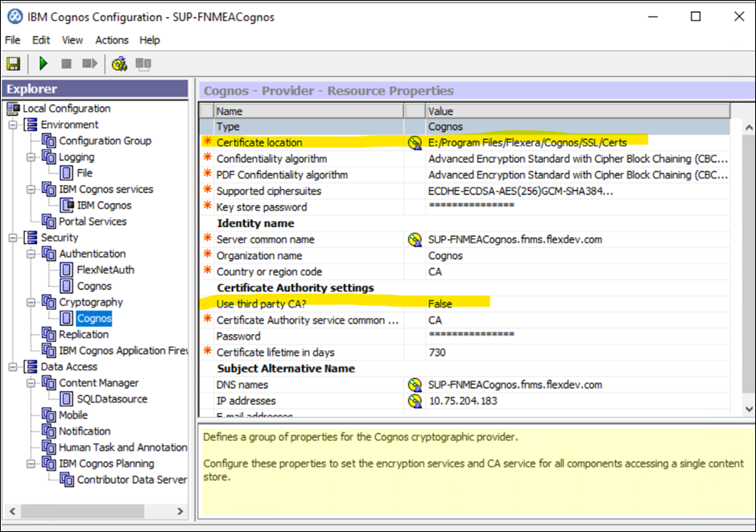Click the Stop service toolbar icon

point(67,64)
